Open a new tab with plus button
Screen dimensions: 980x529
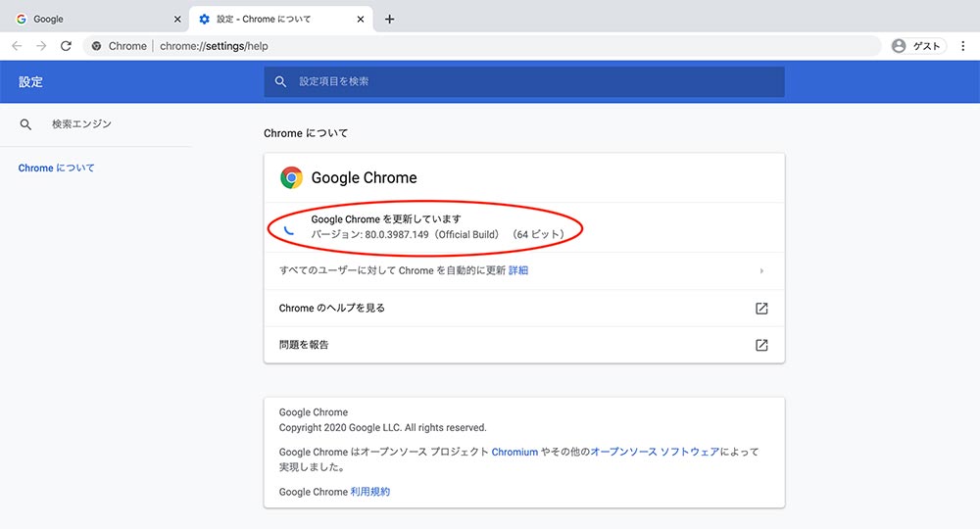389,20
